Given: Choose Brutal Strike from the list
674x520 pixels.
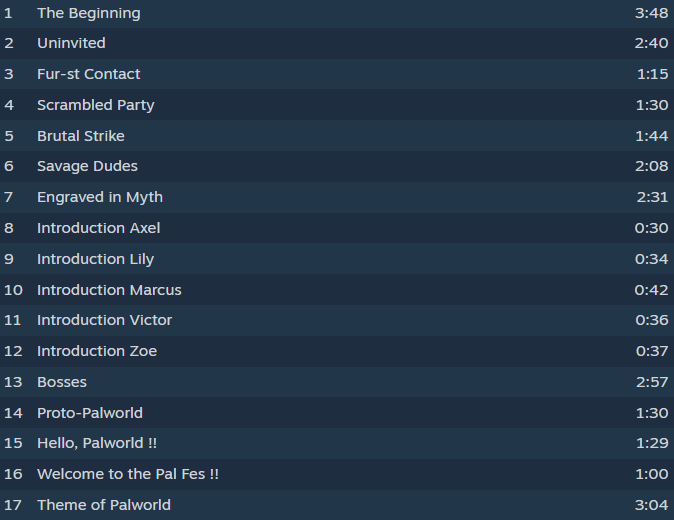Looking at the screenshot, I should tap(337, 136).
